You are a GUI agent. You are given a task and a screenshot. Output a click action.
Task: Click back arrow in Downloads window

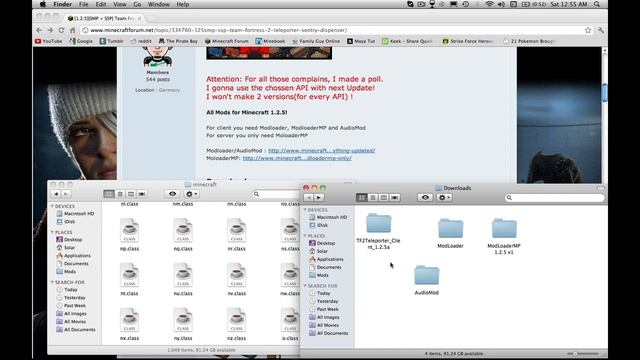[x=309, y=198]
